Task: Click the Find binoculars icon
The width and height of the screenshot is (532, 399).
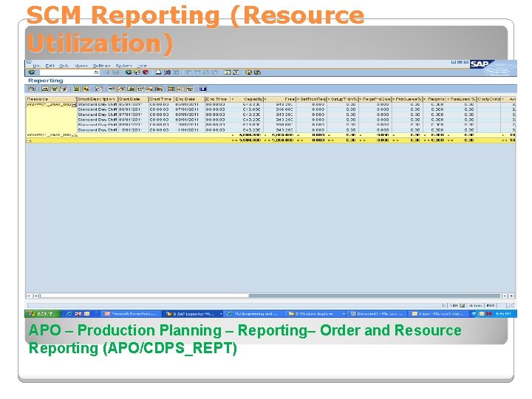Action: [167, 72]
